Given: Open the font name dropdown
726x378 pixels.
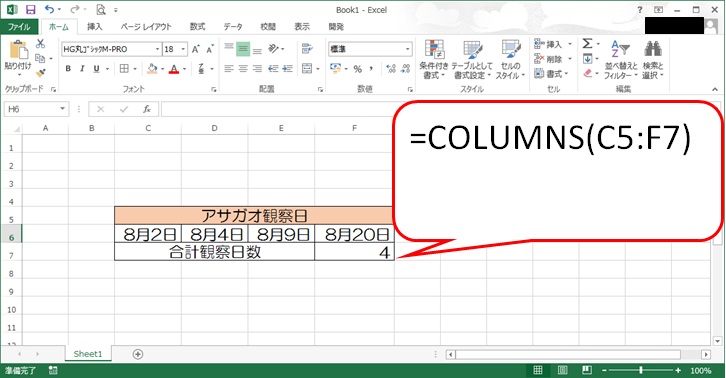Looking at the screenshot, I should [157, 49].
